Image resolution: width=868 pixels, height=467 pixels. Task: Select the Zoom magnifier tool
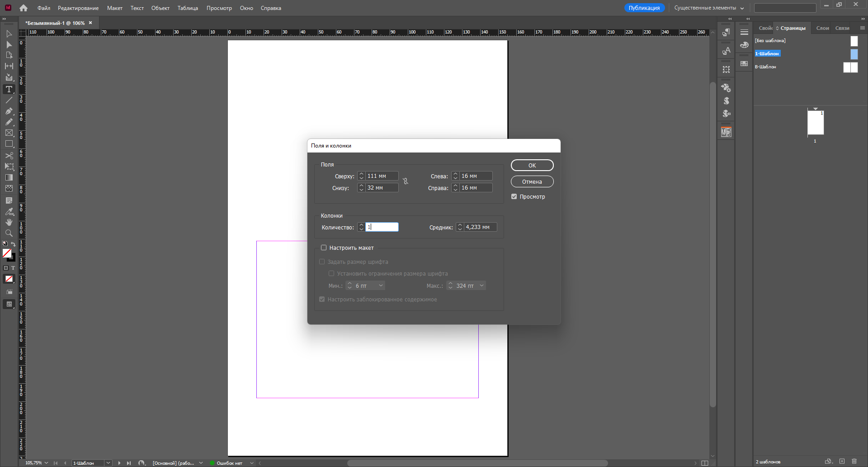coord(9,233)
